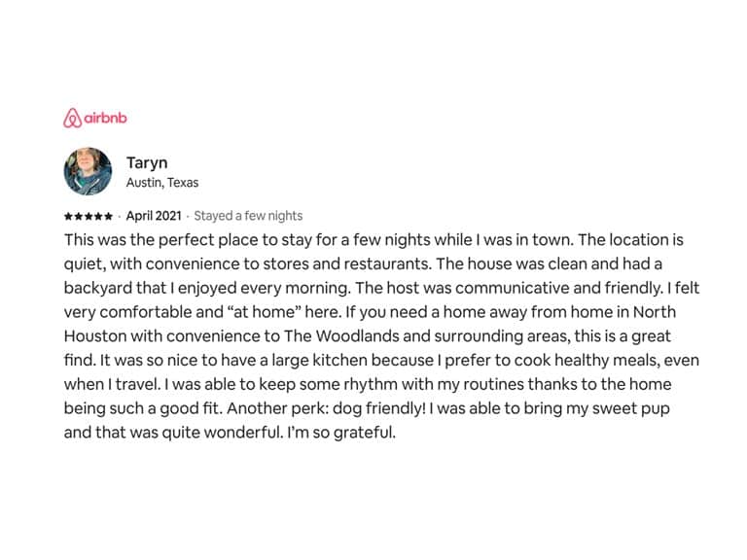Viewport: 747px width, 560px height.
Task: Click the first rating star
Action: pyautogui.click(x=68, y=217)
